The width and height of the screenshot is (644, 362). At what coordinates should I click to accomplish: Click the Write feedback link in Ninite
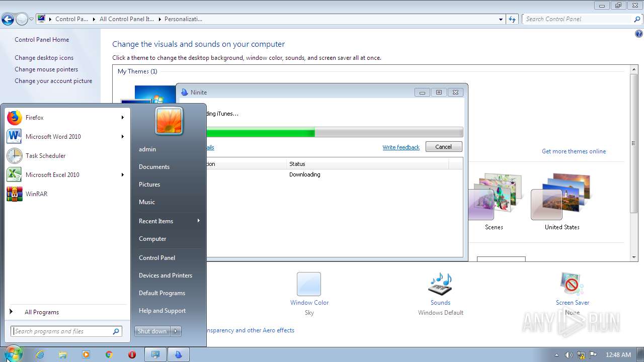[401, 147]
